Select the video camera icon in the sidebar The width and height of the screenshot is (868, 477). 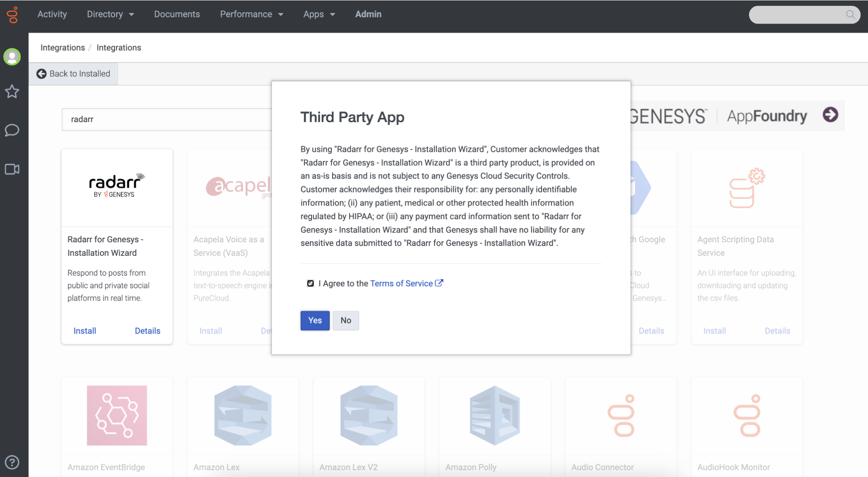(x=12, y=169)
